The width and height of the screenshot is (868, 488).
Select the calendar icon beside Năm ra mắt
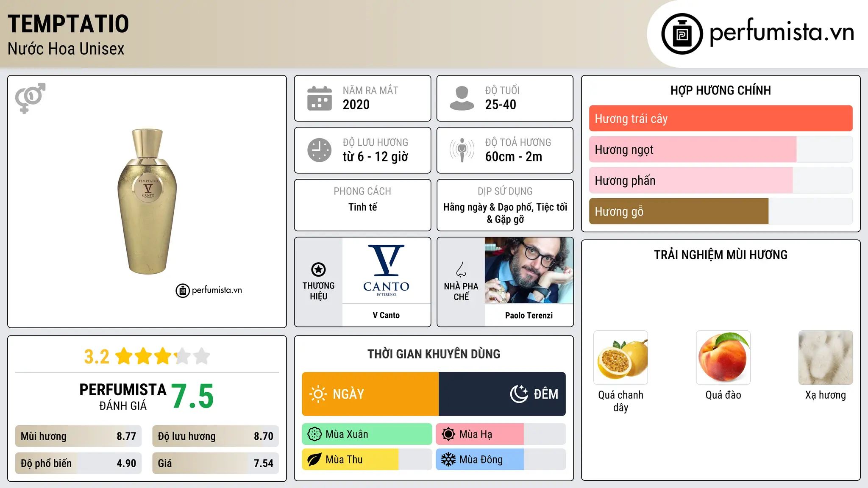(x=320, y=98)
